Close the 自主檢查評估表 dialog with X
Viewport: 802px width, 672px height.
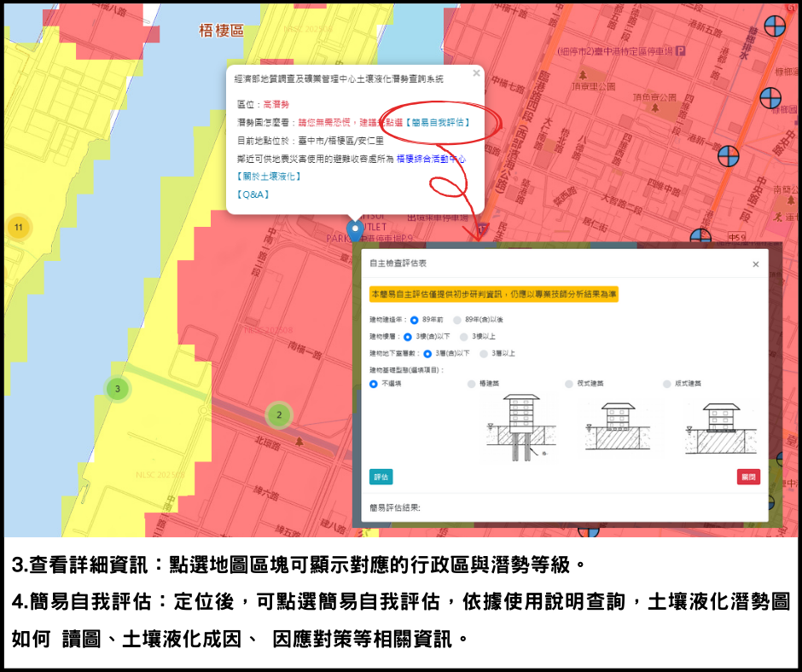(x=755, y=264)
